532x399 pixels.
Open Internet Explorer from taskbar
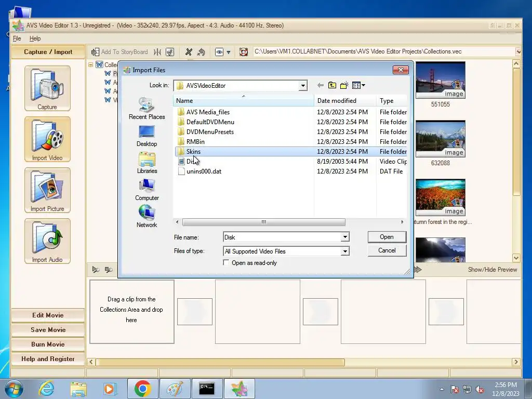point(46,389)
